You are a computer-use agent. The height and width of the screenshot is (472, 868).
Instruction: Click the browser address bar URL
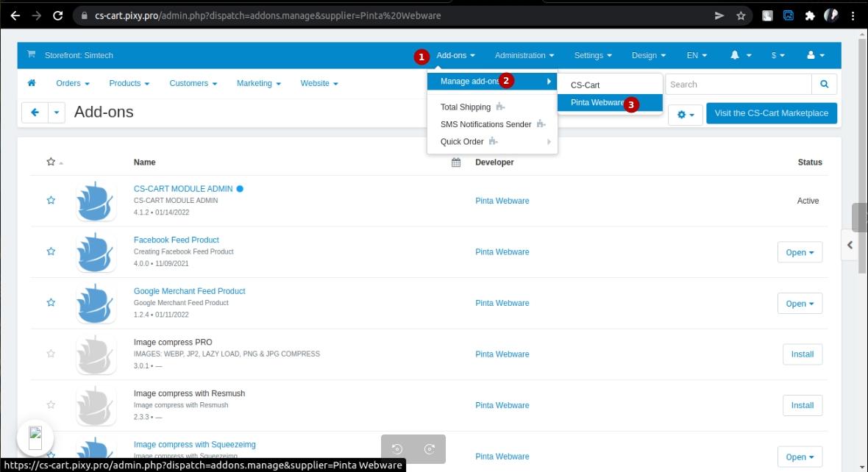coord(267,15)
